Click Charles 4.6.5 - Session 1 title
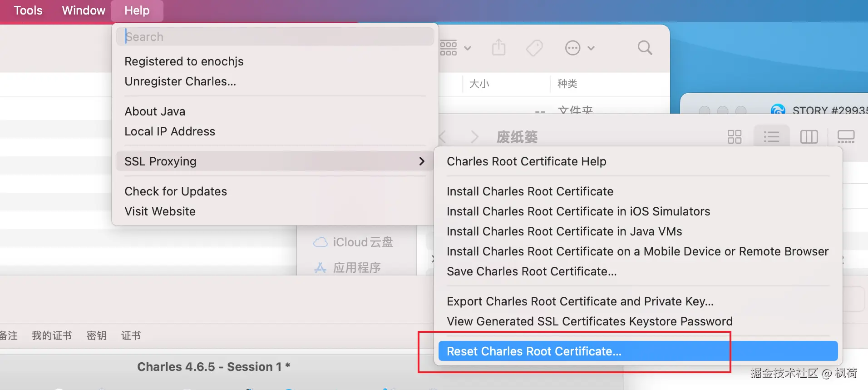Screen dimensions: 868x390 click(x=214, y=367)
